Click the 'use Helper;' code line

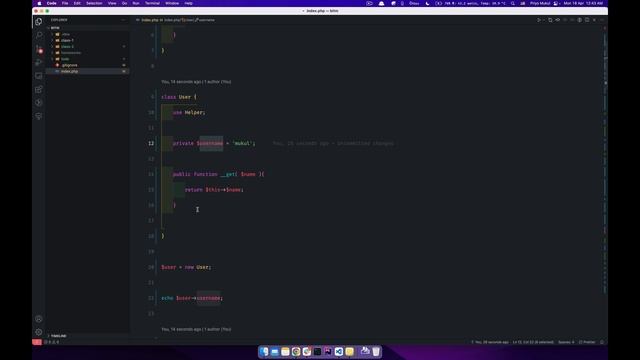click(x=189, y=112)
